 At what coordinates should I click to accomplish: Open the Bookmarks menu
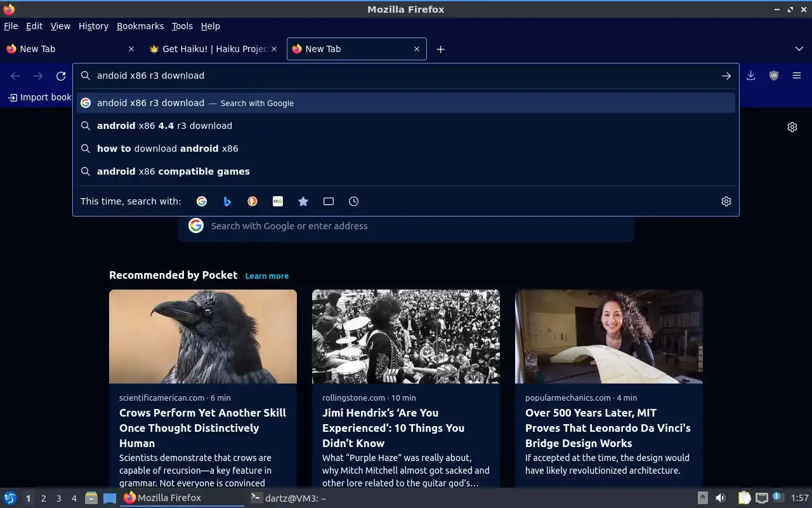(140, 26)
